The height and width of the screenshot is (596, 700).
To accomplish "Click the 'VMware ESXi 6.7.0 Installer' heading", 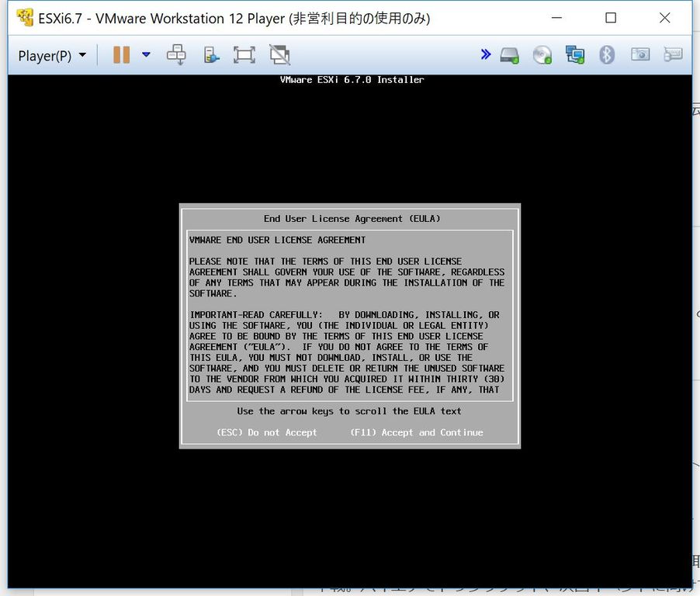I will [x=352, y=80].
